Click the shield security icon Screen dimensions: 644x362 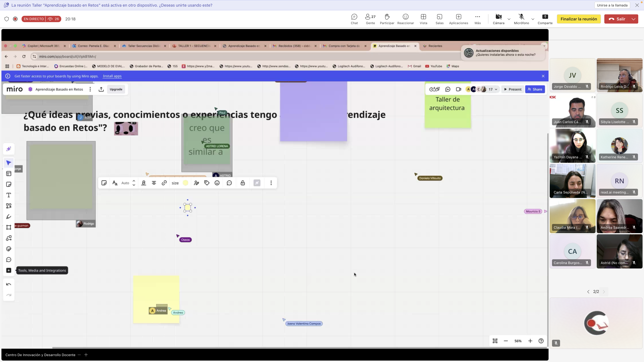[x=7, y=19]
